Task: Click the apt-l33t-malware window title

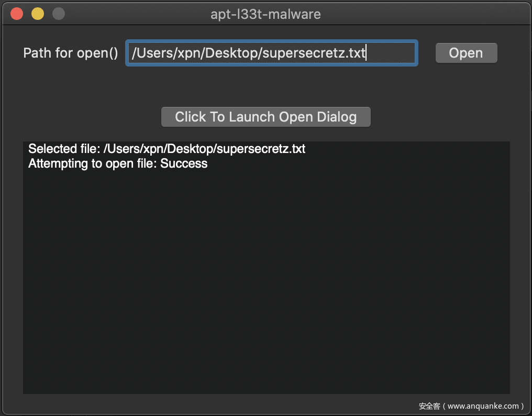Action: tap(265, 14)
